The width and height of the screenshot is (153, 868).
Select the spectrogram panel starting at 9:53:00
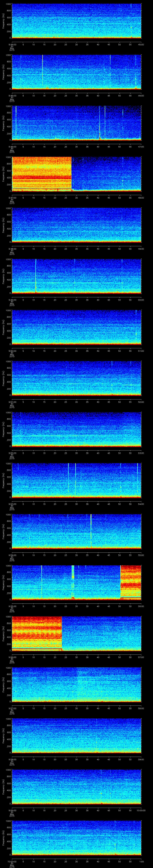76,481
